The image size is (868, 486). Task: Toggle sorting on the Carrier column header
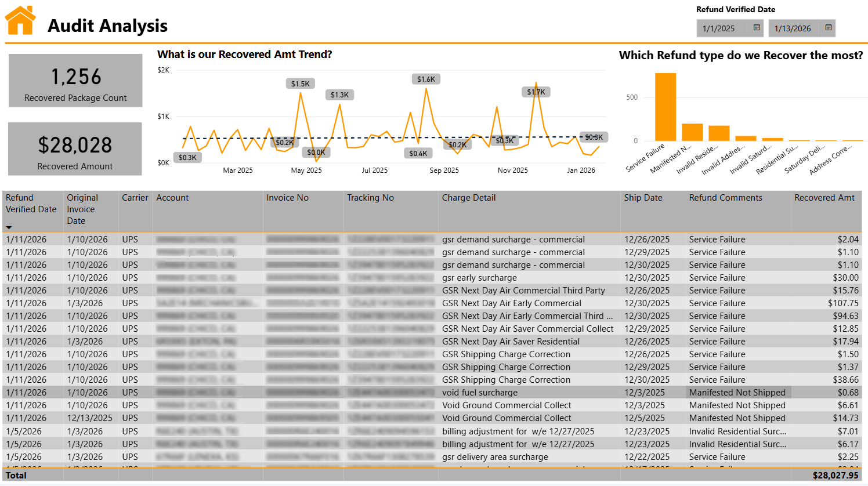(135, 198)
